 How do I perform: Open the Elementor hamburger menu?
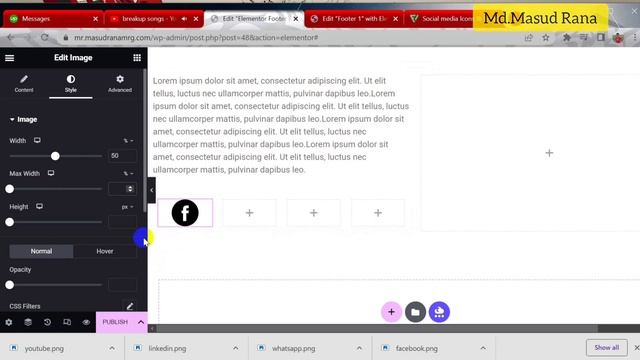tap(10, 58)
